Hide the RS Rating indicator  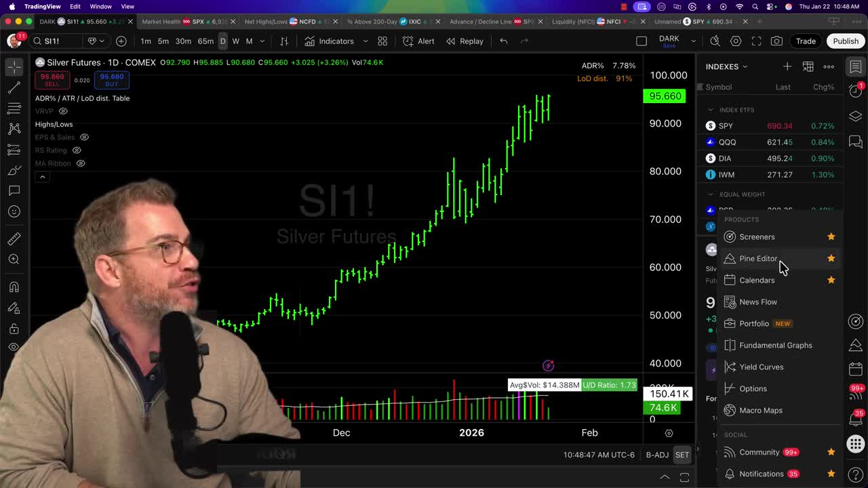pos(76,150)
